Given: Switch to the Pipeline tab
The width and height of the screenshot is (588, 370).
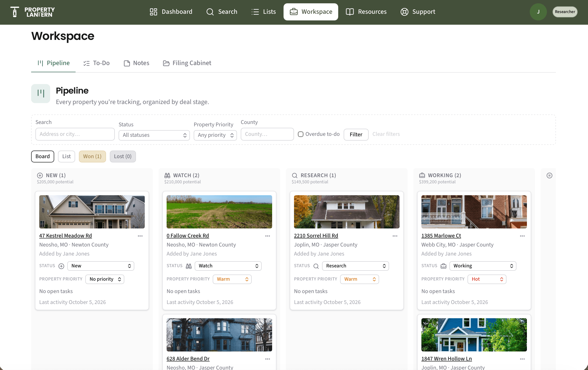Looking at the screenshot, I should [x=53, y=63].
